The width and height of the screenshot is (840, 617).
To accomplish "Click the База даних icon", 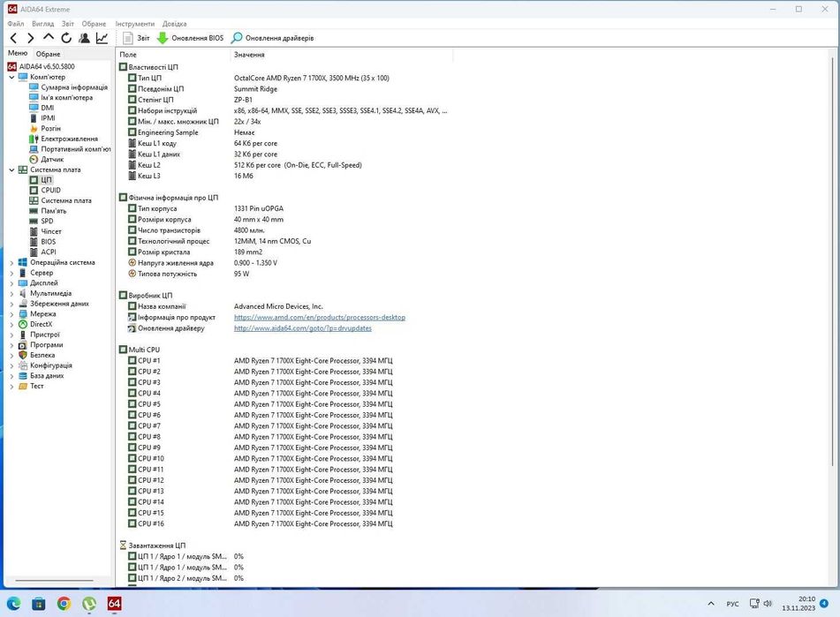I will pos(22,376).
